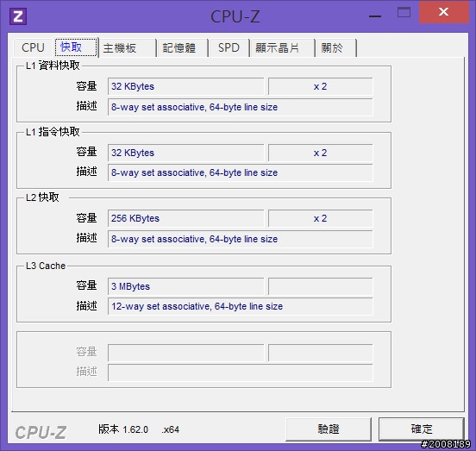
Task: Select the 快取 tab
Action: point(77,47)
